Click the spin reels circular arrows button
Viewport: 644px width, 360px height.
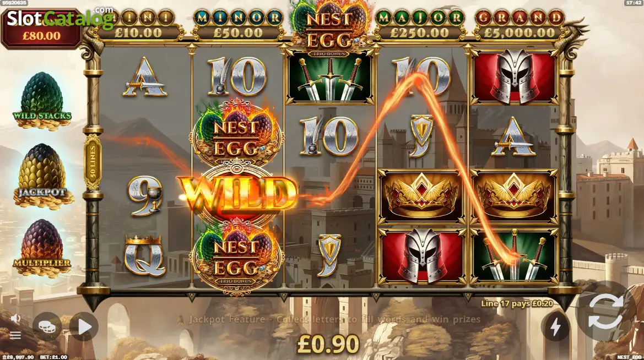[x=604, y=313]
